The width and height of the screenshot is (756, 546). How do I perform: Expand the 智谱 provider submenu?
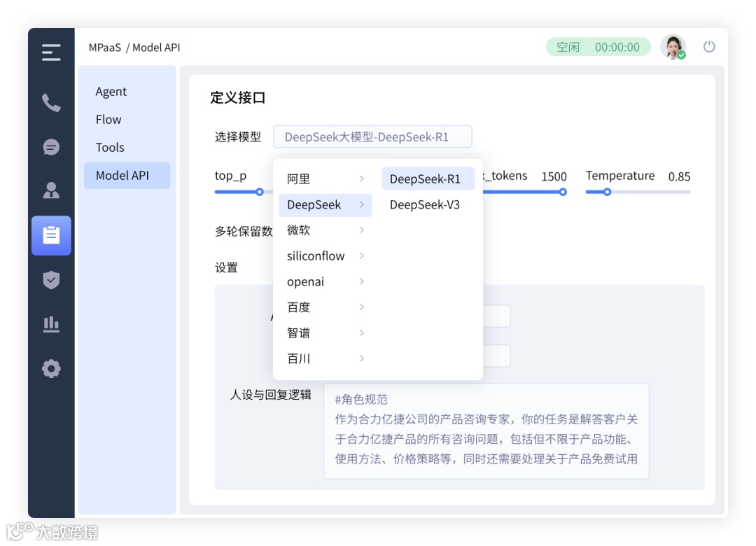point(325,332)
